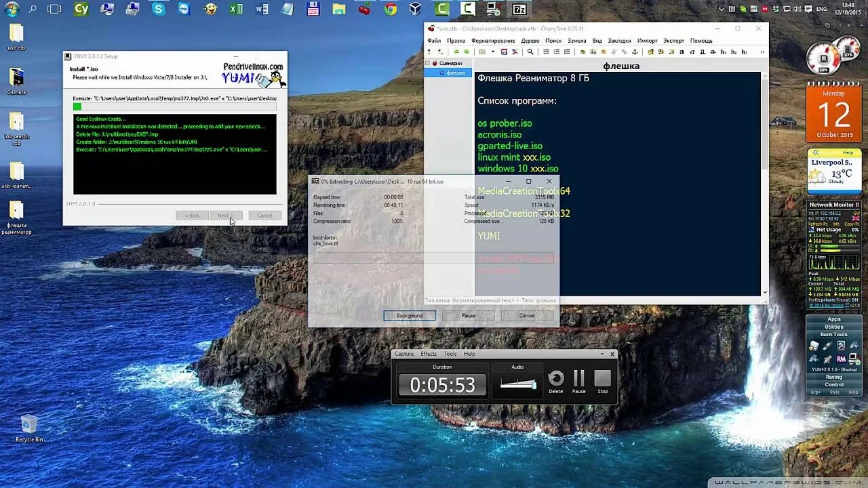
Task: Open recent documents dropdown arrow in CherryTree
Action: click(493, 52)
